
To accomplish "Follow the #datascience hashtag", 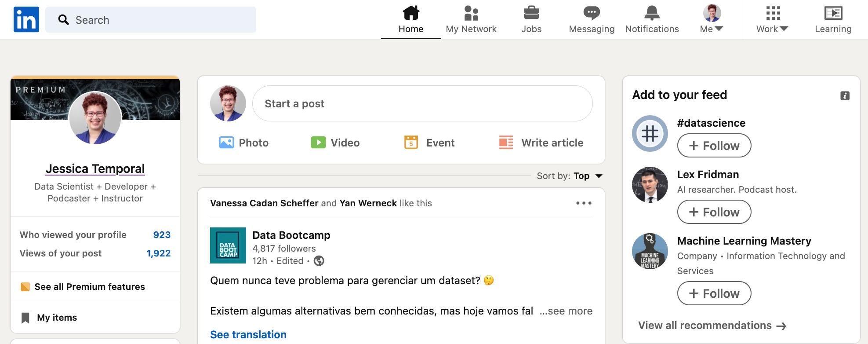I will coord(714,146).
